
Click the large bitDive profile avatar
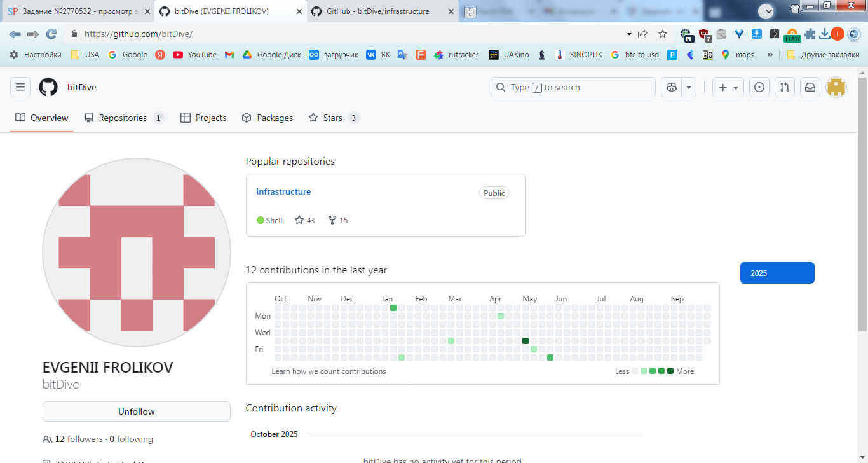pos(137,252)
